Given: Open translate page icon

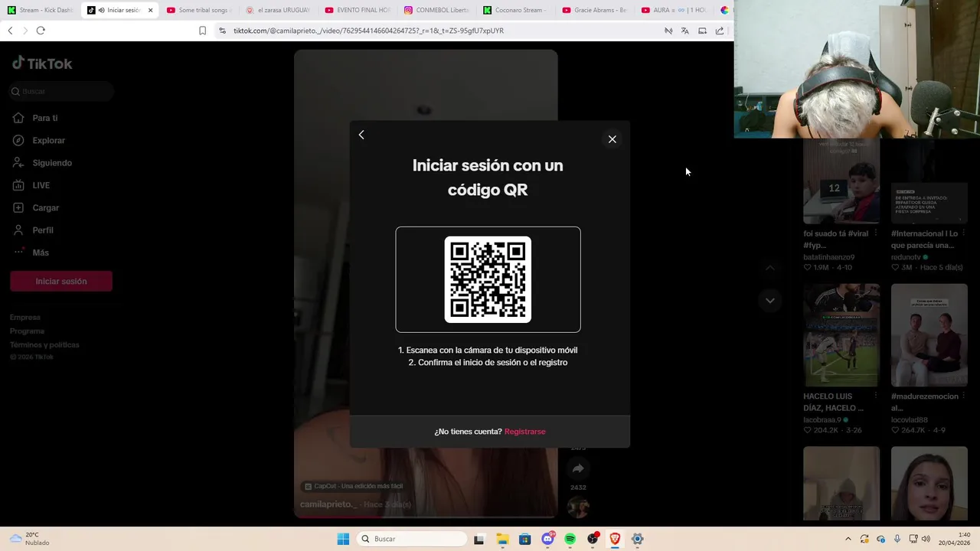Looking at the screenshot, I should [x=684, y=31].
